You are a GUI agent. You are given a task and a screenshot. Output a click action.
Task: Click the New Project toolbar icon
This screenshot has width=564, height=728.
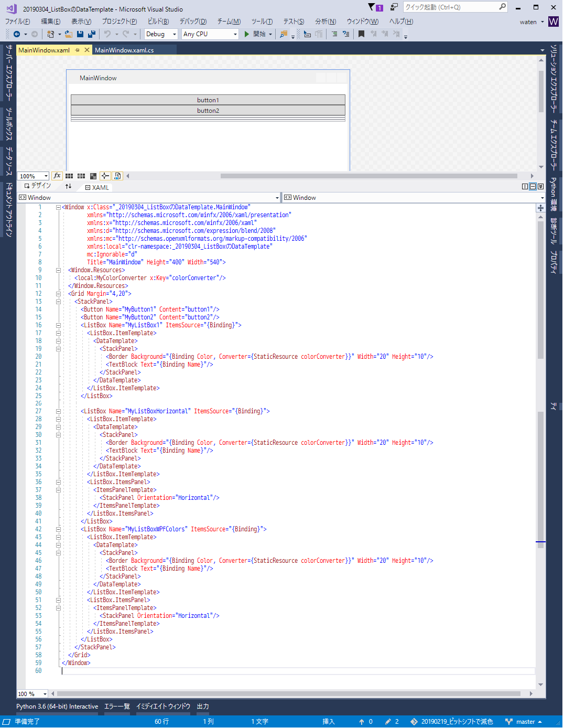(51, 34)
